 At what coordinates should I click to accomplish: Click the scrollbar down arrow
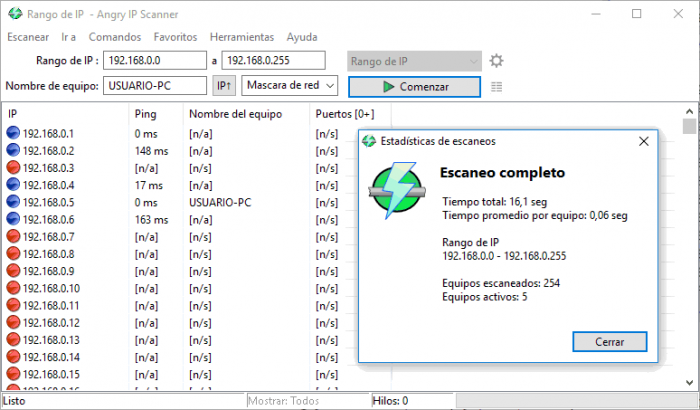pos(689,383)
